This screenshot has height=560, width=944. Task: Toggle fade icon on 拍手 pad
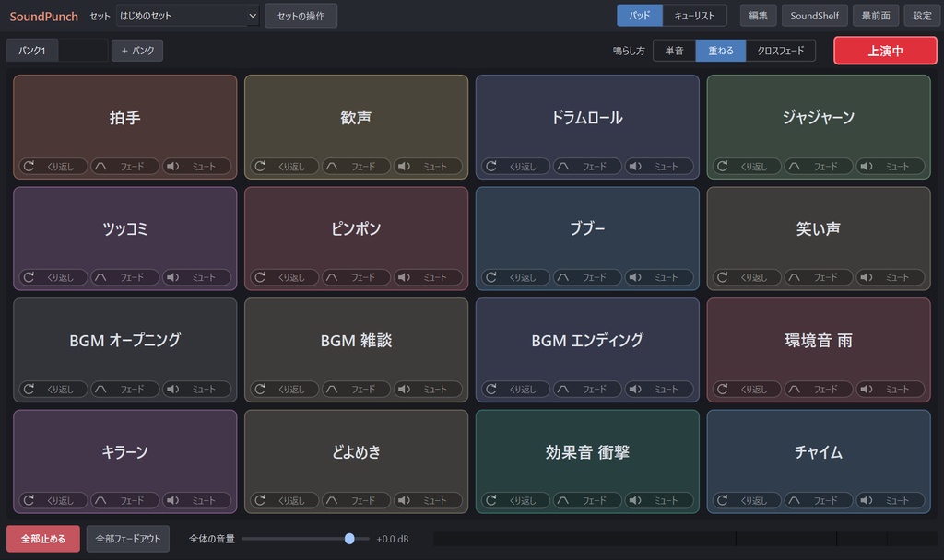124,166
